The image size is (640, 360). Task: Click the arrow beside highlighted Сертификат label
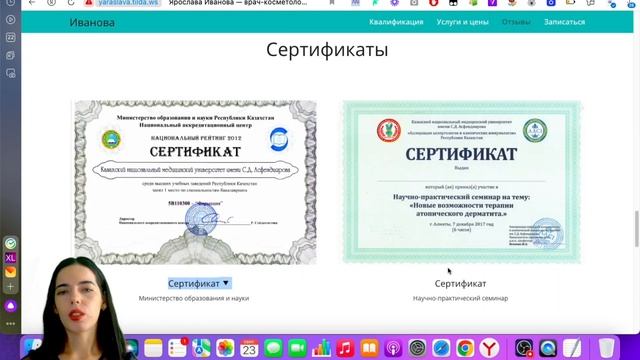click(x=226, y=283)
